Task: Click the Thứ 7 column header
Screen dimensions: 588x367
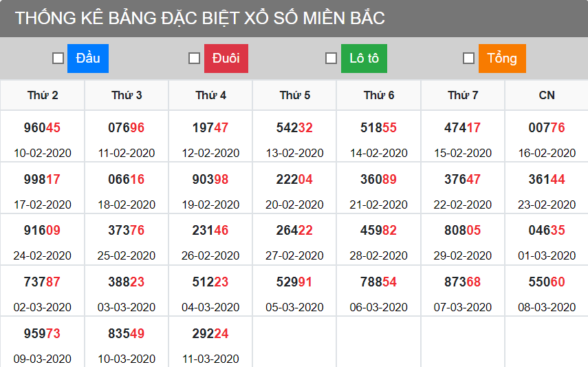Action: [x=463, y=95]
